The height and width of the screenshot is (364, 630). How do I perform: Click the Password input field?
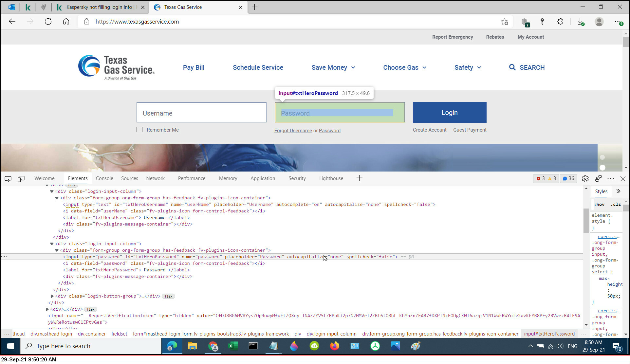pos(340,113)
